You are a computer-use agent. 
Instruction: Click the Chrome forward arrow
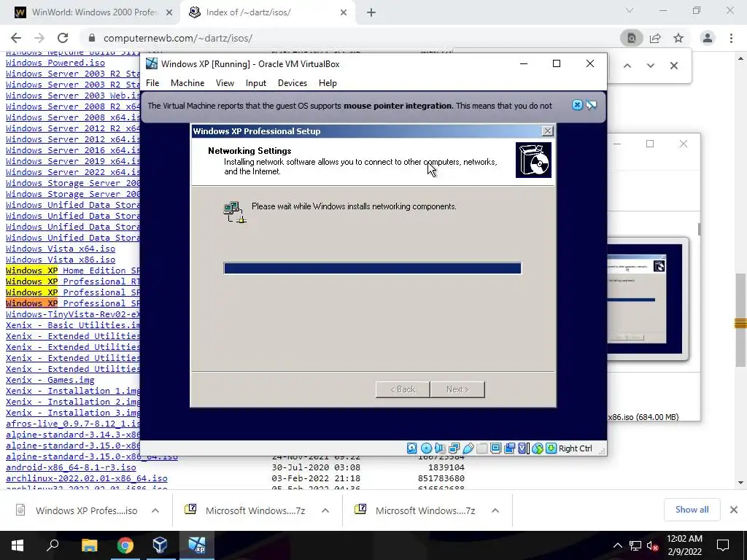[39, 38]
